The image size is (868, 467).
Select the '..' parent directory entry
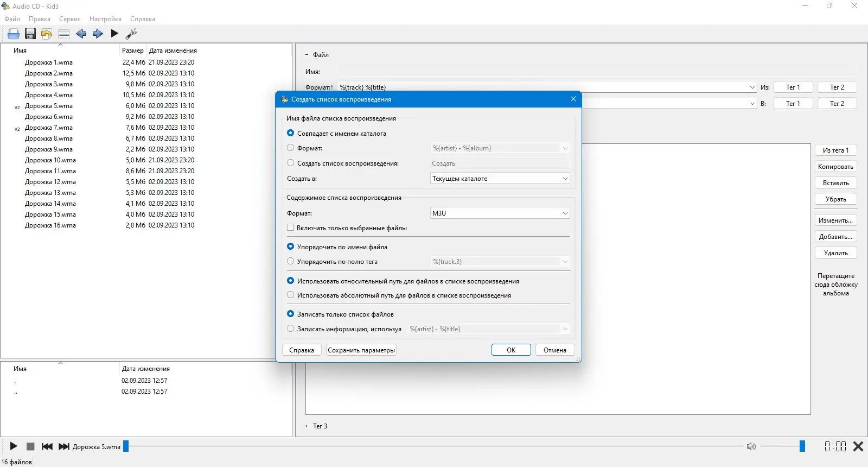(16, 391)
